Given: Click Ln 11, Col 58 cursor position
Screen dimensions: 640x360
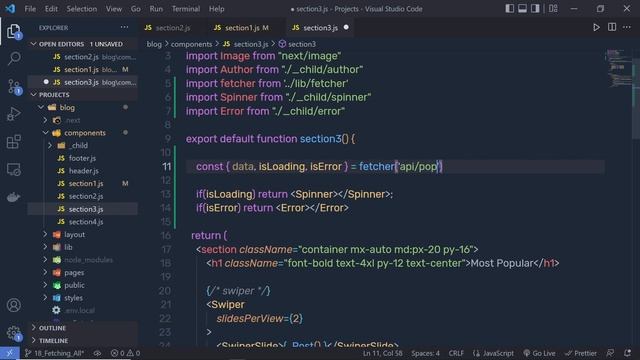Looking at the screenshot, I should [x=382, y=353].
